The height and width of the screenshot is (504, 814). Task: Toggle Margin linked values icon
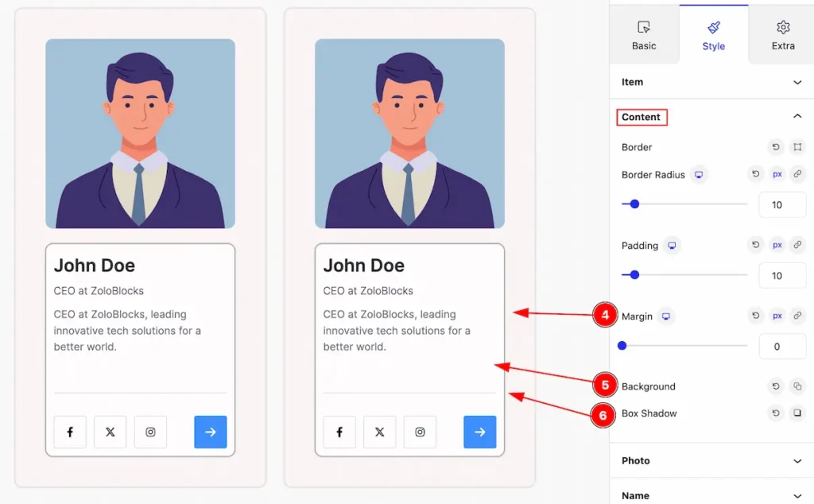[x=797, y=316]
